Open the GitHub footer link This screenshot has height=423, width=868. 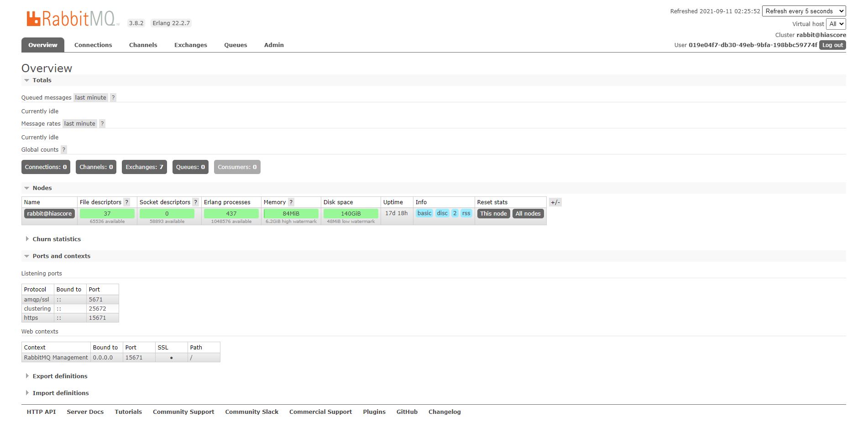407,412
